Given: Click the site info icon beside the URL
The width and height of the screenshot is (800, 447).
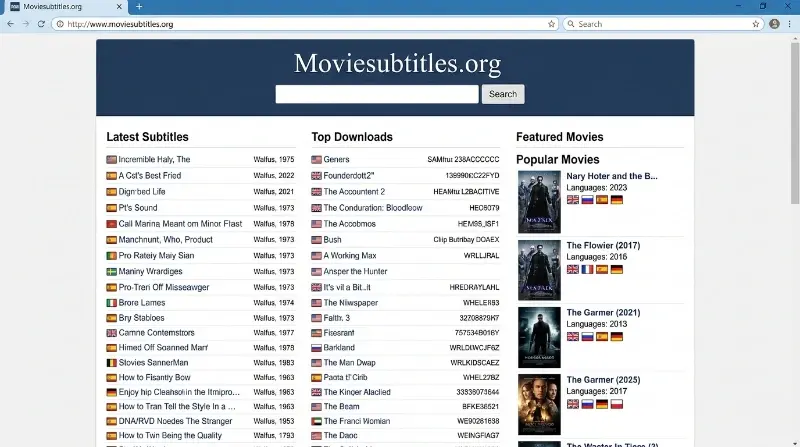Looking at the screenshot, I should [x=60, y=24].
